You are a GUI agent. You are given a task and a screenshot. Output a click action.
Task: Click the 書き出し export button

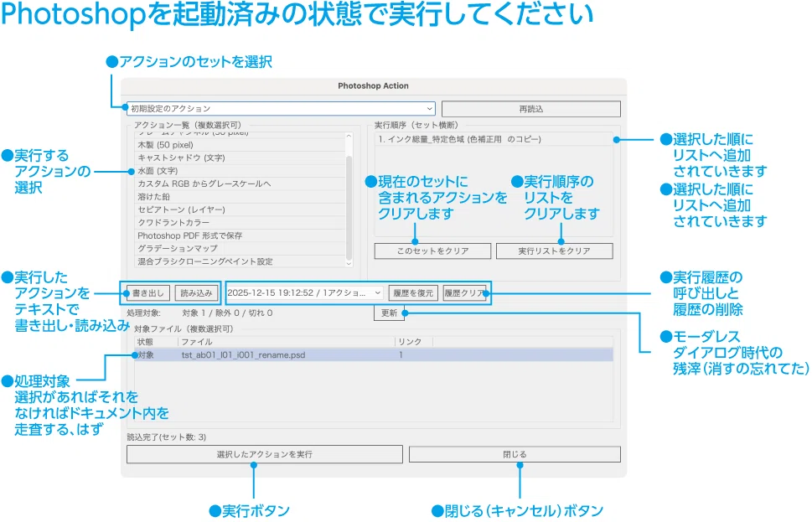(x=148, y=293)
